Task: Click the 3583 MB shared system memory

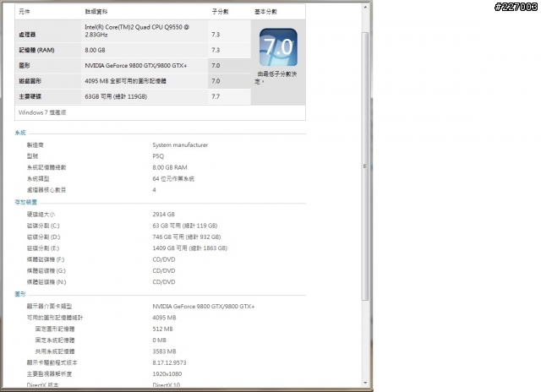Action: (164, 351)
